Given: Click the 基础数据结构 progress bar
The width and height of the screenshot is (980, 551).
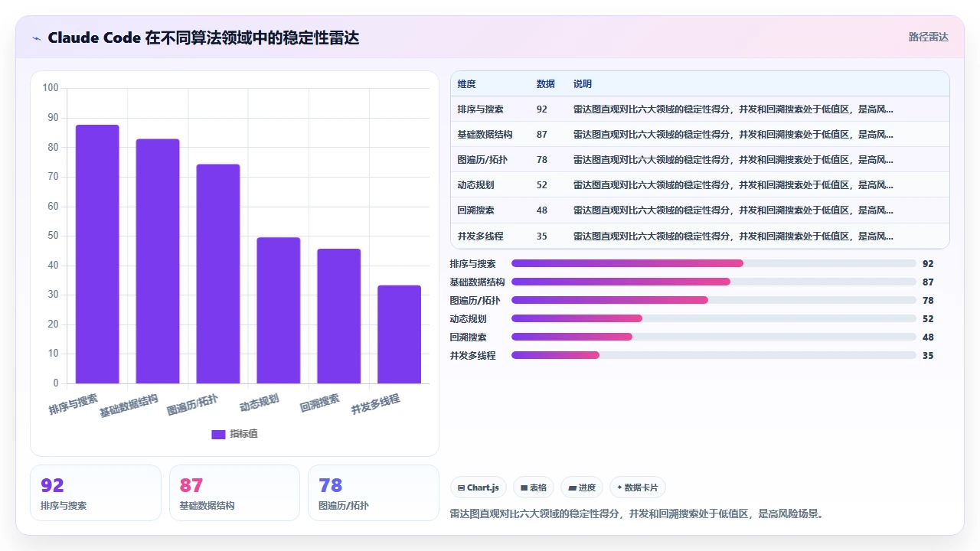Looking at the screenshot, I should [x=714, y=282].
